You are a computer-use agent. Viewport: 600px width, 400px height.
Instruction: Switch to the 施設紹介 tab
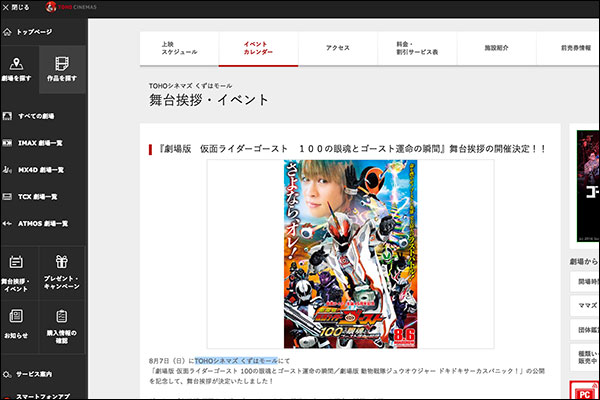point(495,48)
